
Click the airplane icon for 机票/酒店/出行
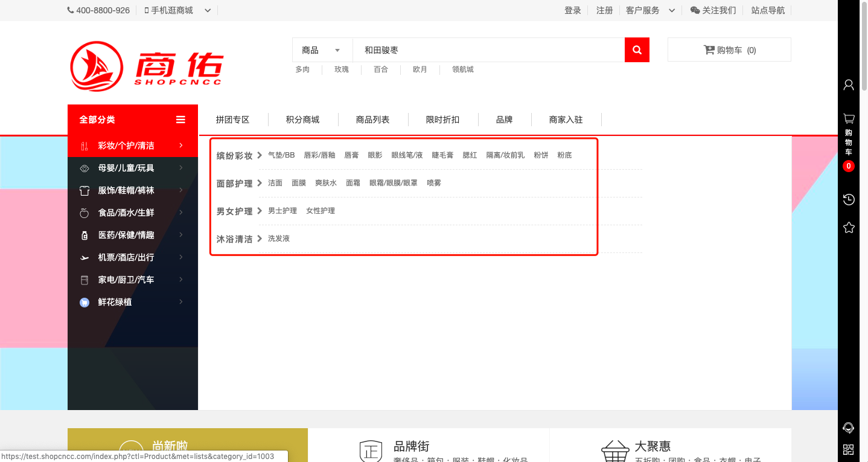pyautogui.click(x=85, y=258)
